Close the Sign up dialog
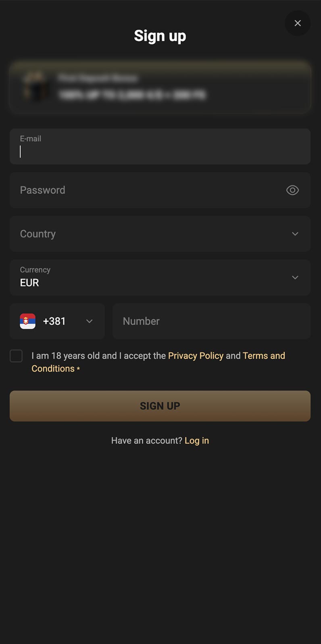 click(x=298, y=23)
